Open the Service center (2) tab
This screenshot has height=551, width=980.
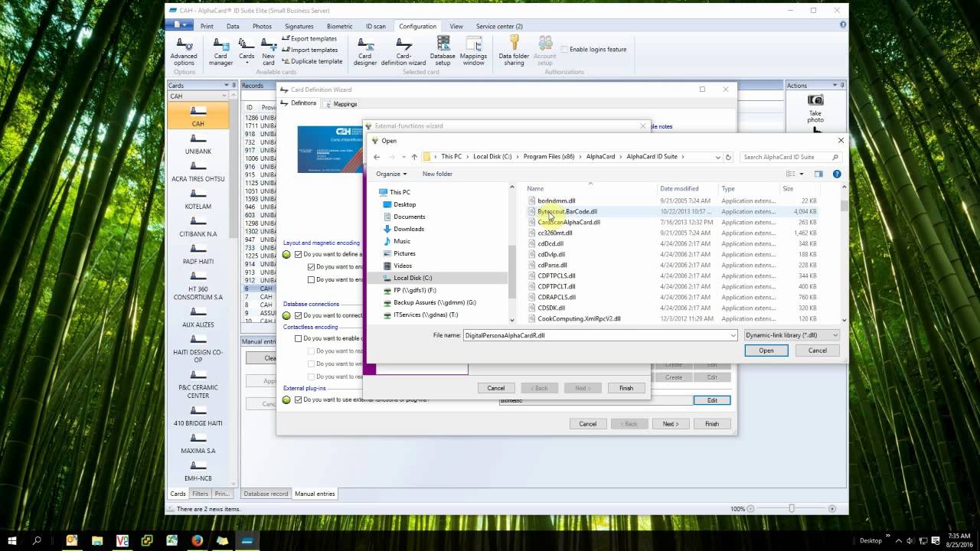[x=499, y=26]
